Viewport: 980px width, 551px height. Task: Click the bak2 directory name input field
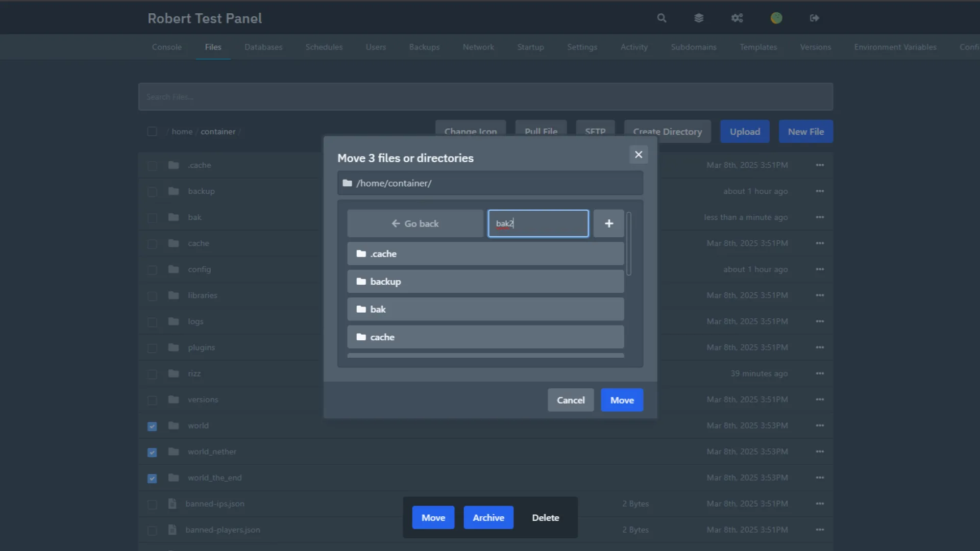[538, 223]
